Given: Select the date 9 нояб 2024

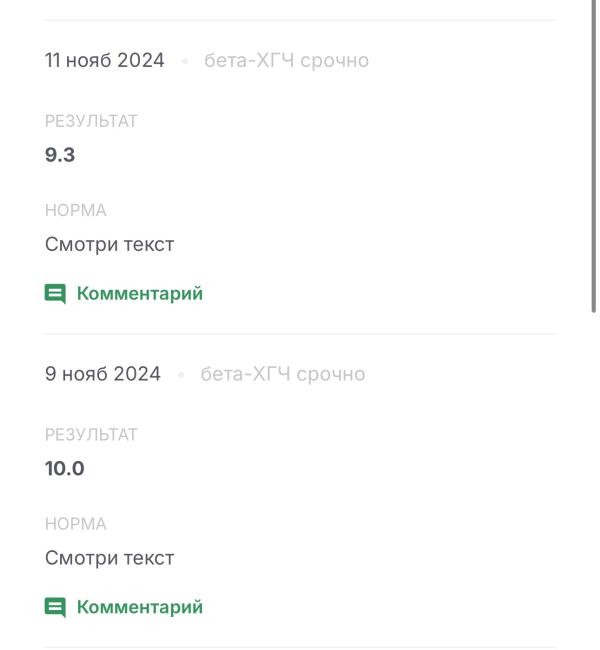Looking at the screenshot, I should click(102, 374).
